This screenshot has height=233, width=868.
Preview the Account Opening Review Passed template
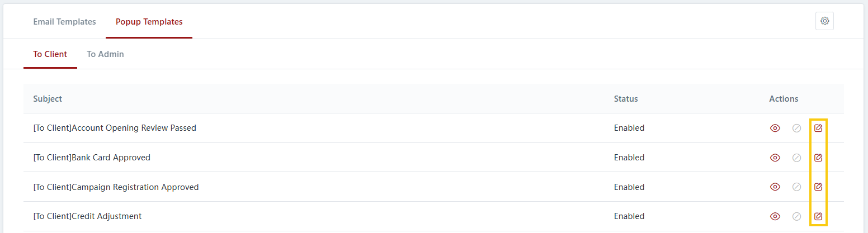pos(775,128)
